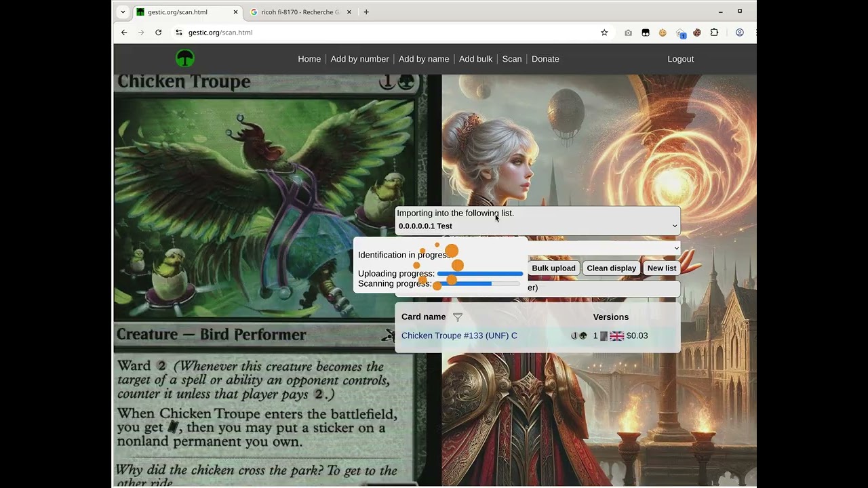Open a new browser tab
This screenshot has height=488, width=868.
point(366,12)
